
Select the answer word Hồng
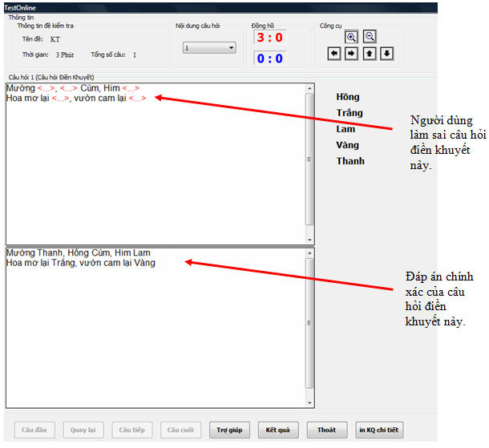pos(348,97)
